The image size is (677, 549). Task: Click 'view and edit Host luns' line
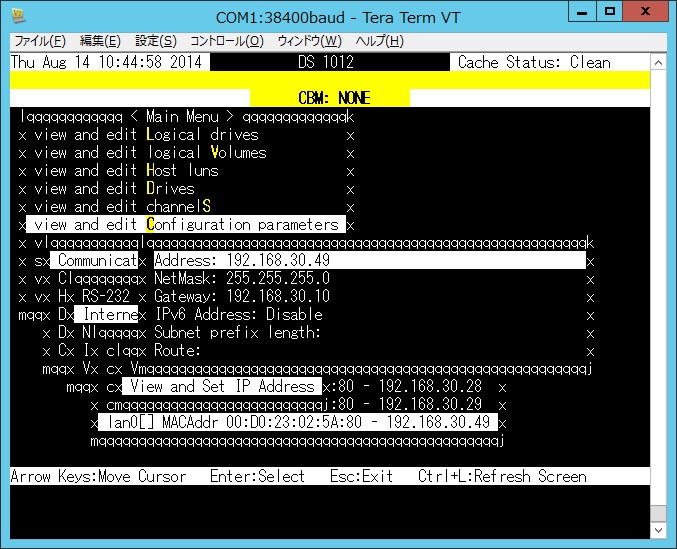coord(126,170)
